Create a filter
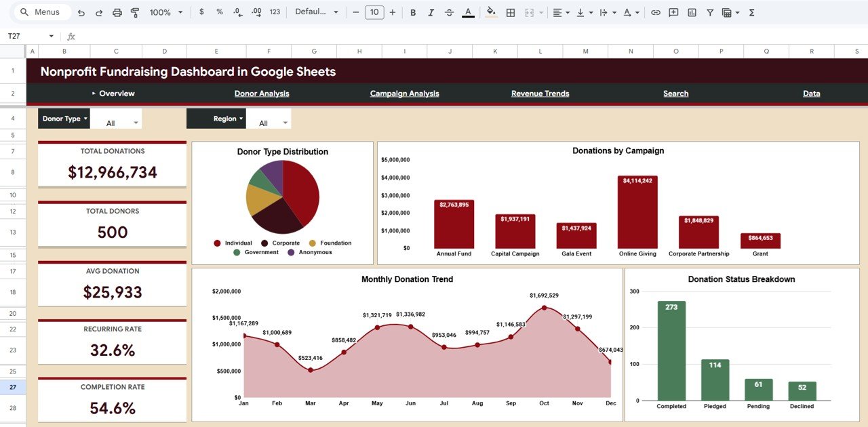Image resolution: width=868 pixels, height=427 pixels. [x=710, y=12]
